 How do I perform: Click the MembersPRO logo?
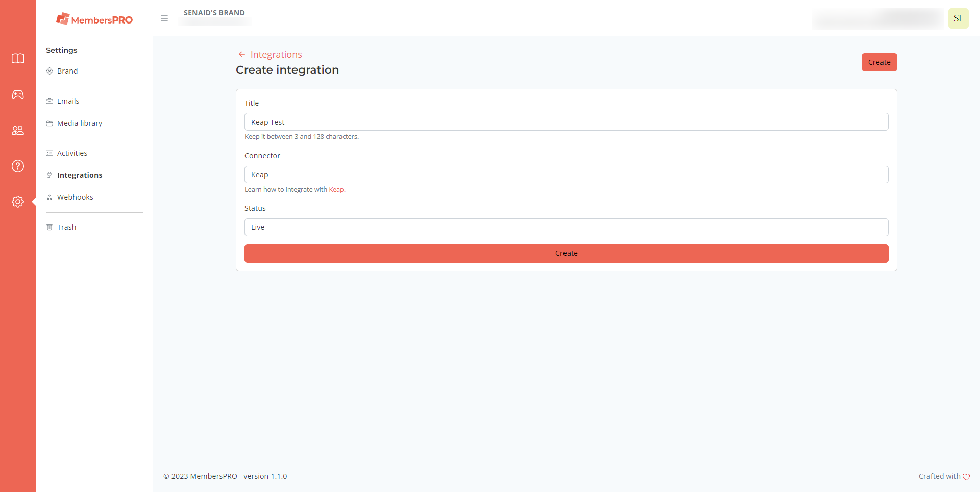tap(94, 19)
